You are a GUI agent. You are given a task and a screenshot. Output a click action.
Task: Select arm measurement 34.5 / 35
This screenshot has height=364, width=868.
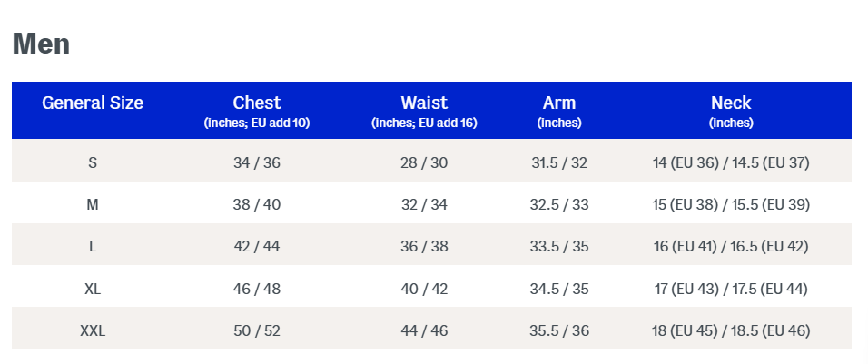(x=559, y=290)
